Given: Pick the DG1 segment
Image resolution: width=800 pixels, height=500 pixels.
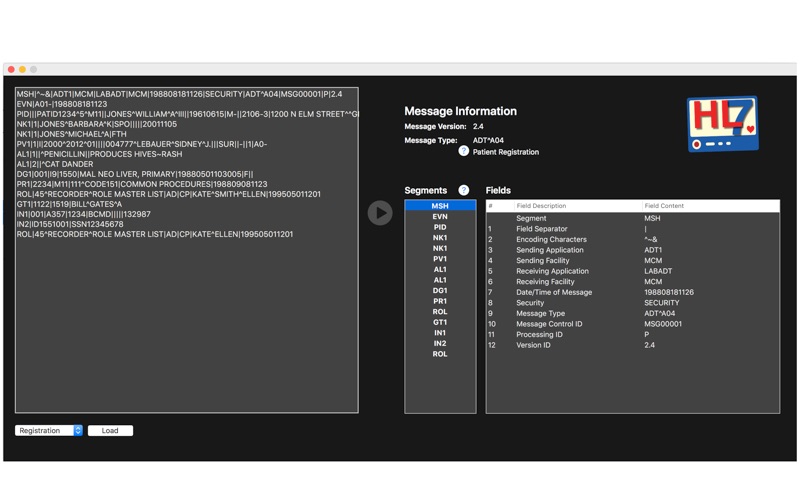Looking at the screenshot, I should coord(440,291).
